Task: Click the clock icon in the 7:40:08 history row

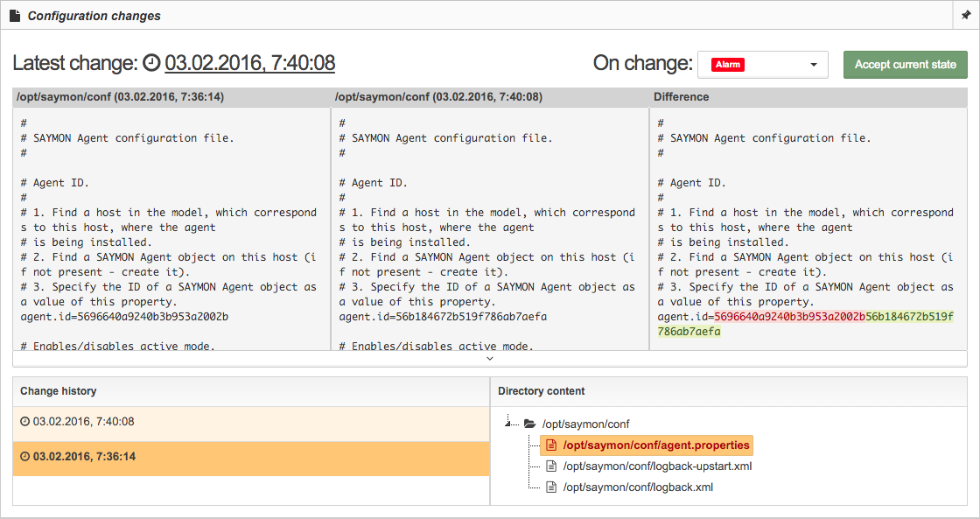Action: (x=25, y=422)
